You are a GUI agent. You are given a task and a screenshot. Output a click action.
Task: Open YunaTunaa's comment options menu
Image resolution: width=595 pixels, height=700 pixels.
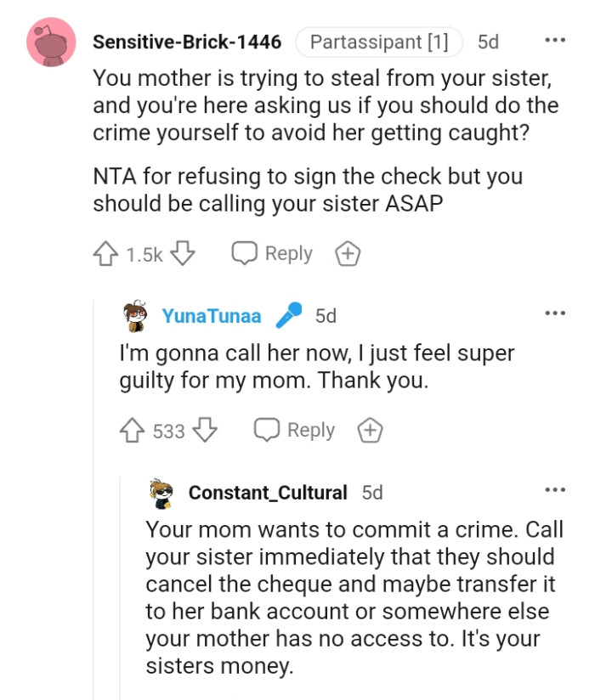[555, 314]
